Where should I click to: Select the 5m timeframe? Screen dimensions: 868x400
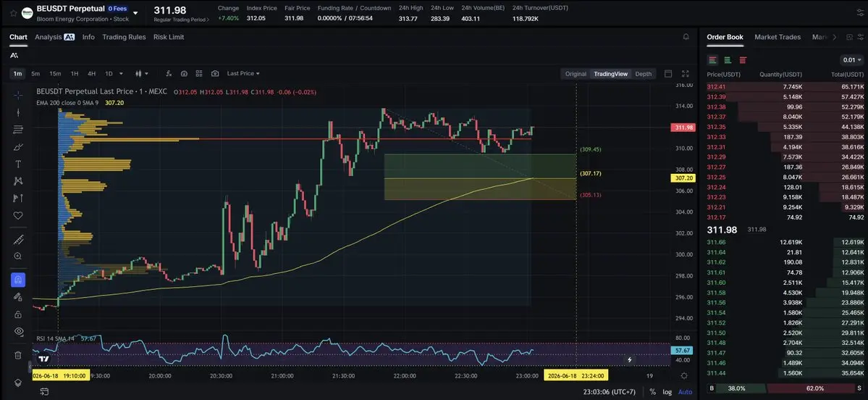click(x=35, y=74)
